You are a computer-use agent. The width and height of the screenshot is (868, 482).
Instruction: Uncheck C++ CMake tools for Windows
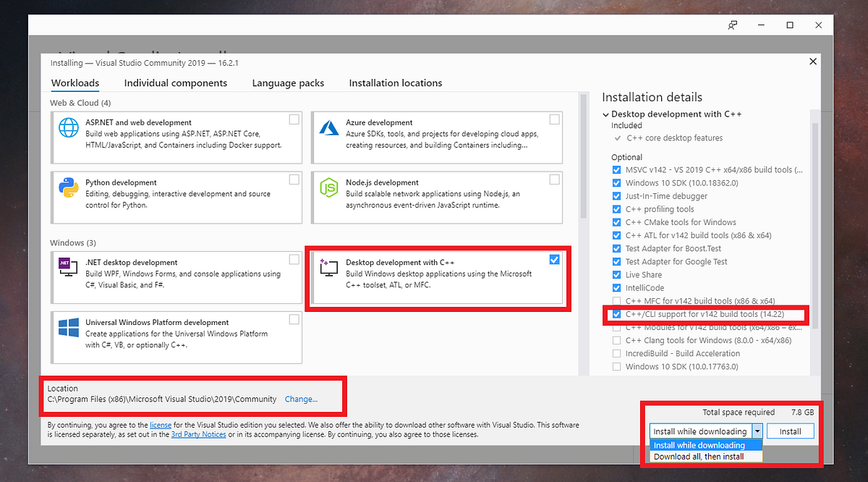[616, 222]
